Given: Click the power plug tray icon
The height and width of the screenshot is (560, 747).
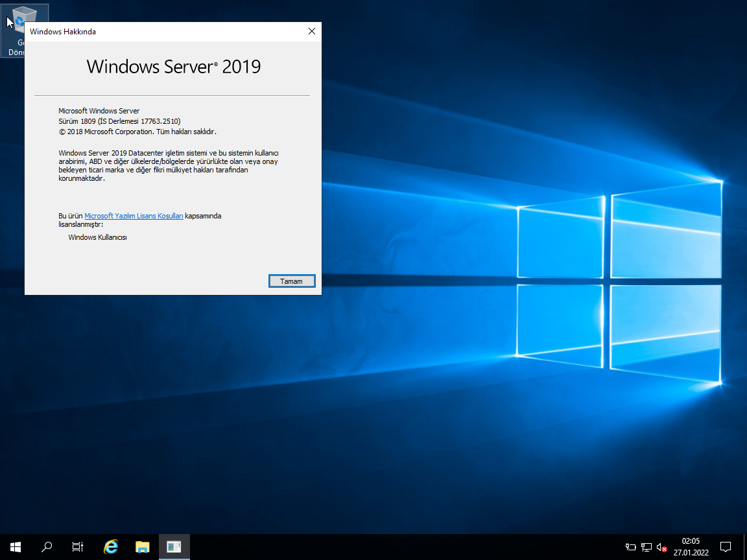Looking at the screenshot, I should [630, 547].
